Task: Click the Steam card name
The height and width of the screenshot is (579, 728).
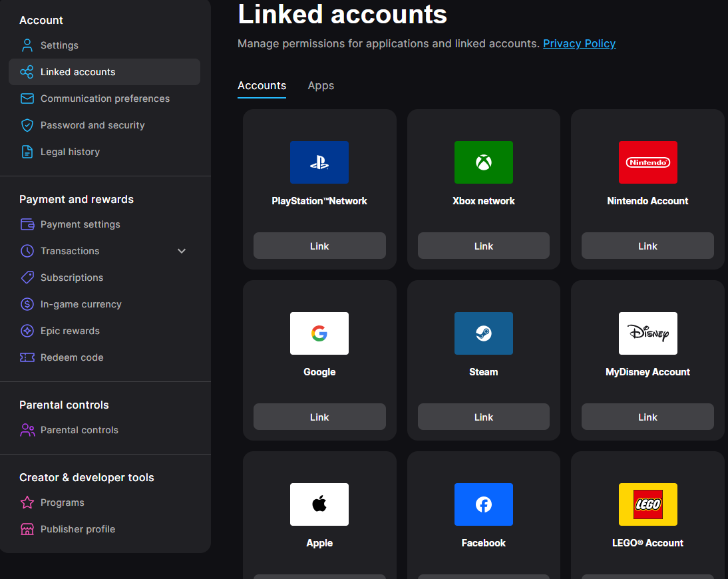Action: (483, 372)
